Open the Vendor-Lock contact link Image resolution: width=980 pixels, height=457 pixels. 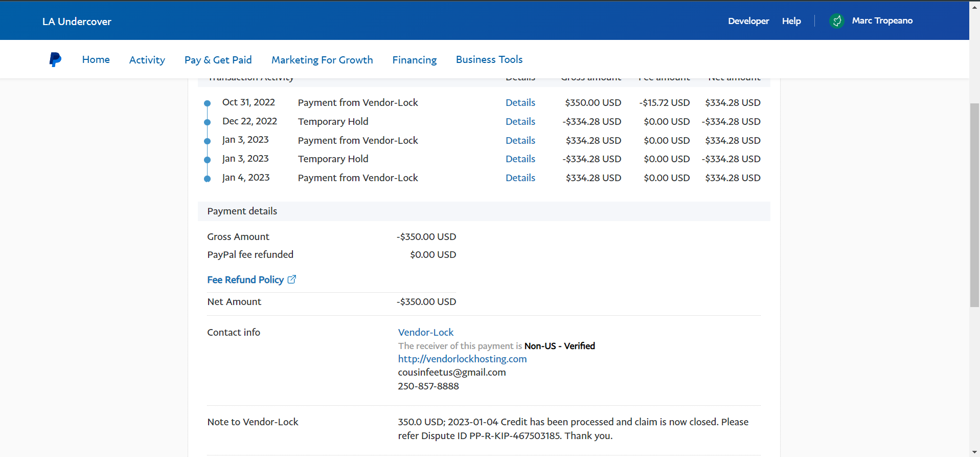click(x=426, y=332)
